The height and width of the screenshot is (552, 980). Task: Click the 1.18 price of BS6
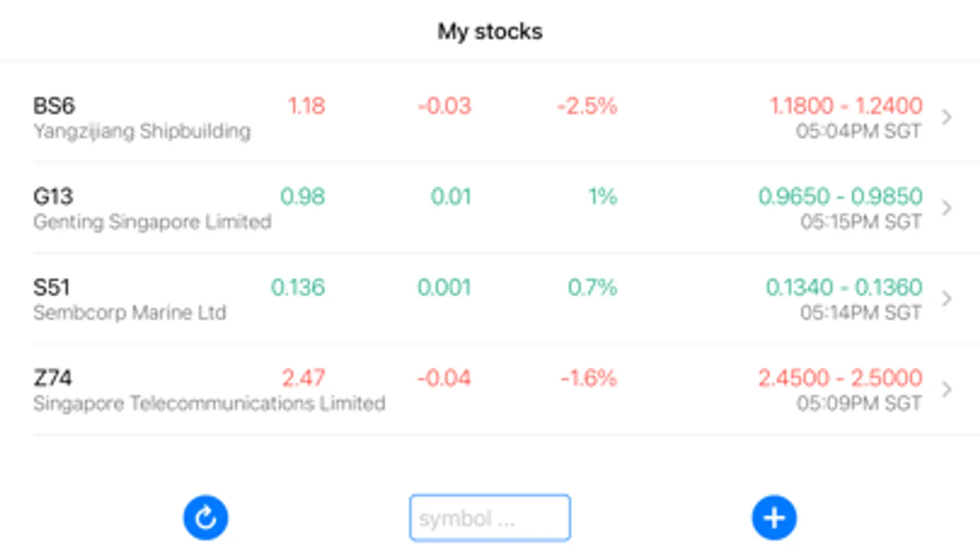(x=306, y=106)
